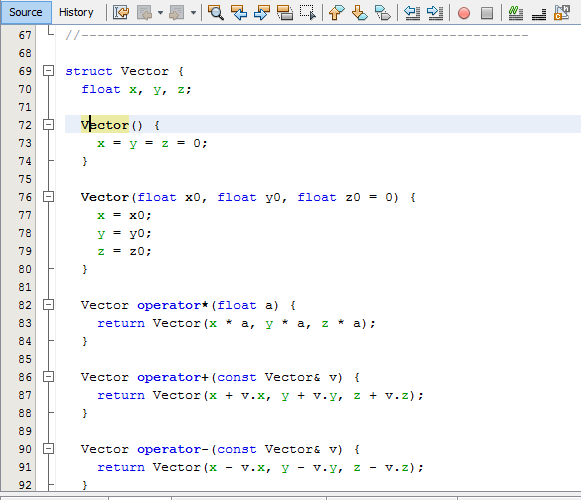Click line number 91 in gutter
Viewport: 581px width, 500px height.
point(25,467)
